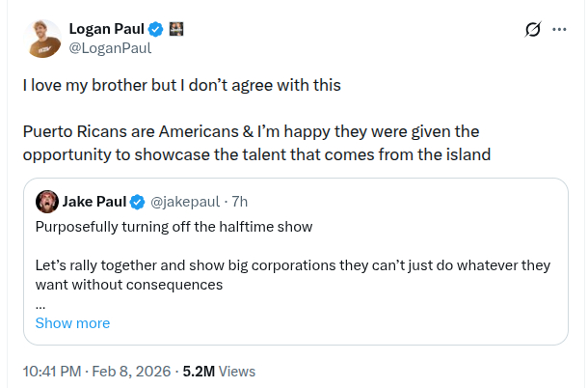
Task: Click Jake Paul's name in quoted post
Action: [94, 202]
